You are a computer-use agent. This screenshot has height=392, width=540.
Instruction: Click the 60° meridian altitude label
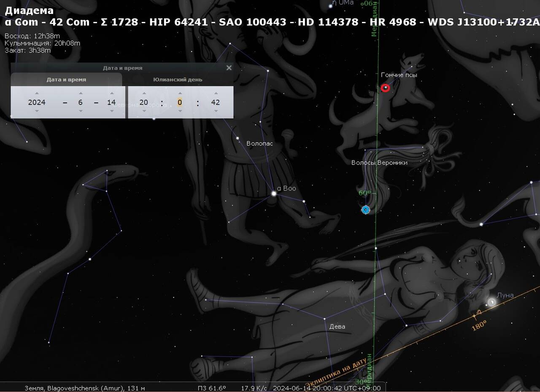364,193
